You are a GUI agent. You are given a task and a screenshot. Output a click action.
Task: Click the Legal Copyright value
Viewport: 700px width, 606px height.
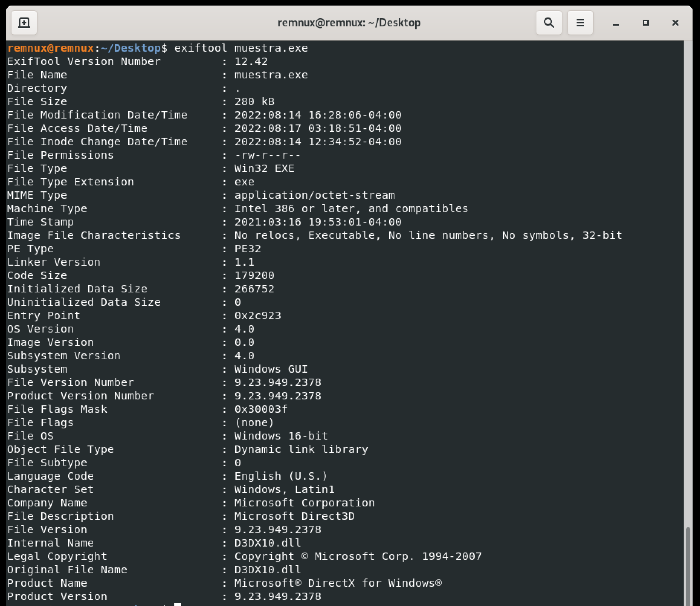click(358, 556)
